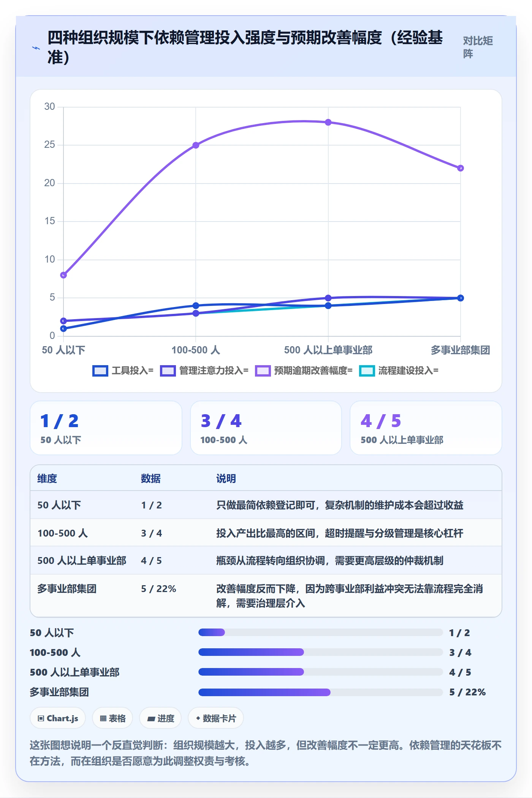This screenshot has height=798, width=532.
Task: Click the description starting 投入产出比最高的区间
Action: (x=340, y=533)
